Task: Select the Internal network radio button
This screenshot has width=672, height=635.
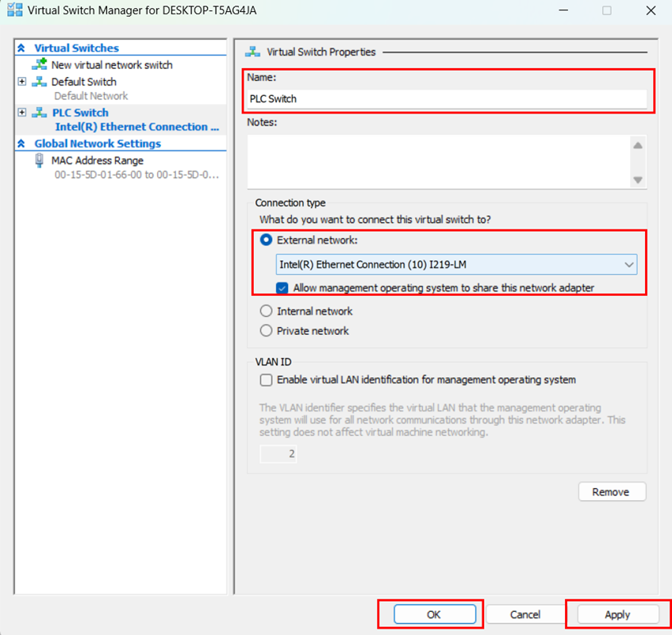Action: pyautogui.click(x=266, y=311)
